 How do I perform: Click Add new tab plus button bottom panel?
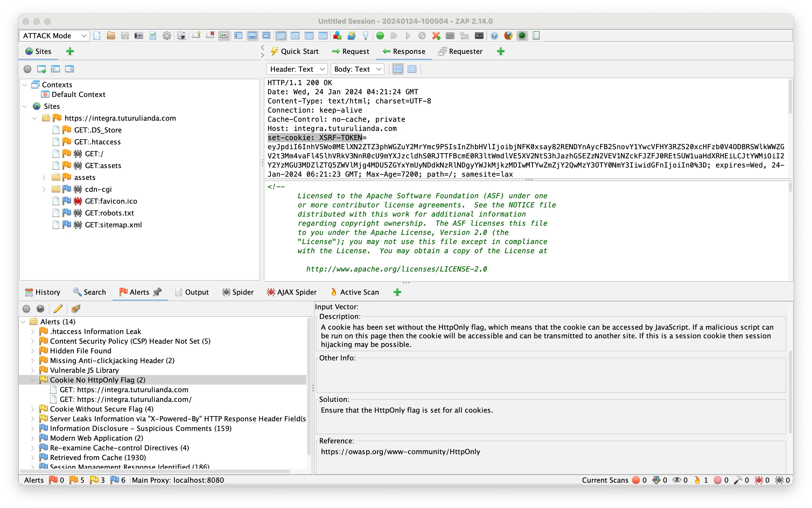397,291
